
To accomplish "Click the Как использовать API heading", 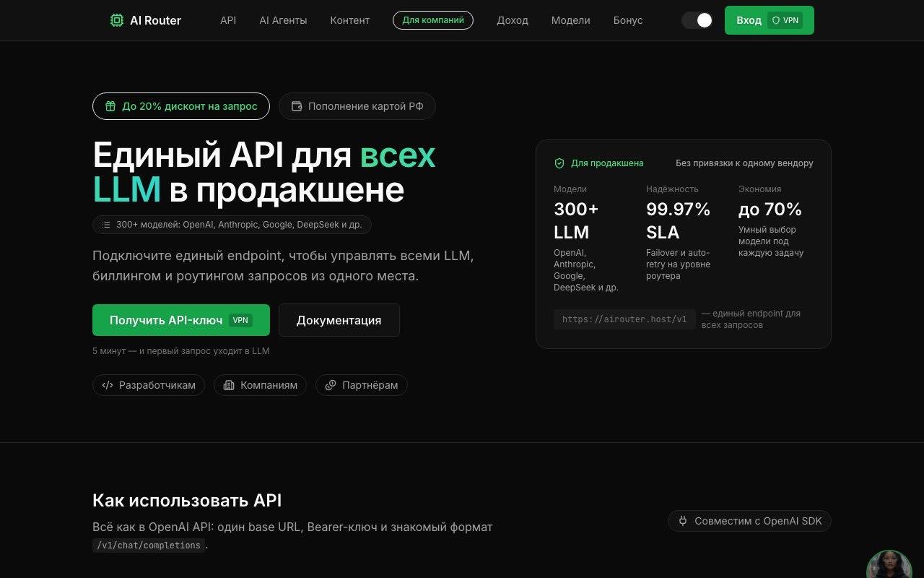I will [187, 500].
